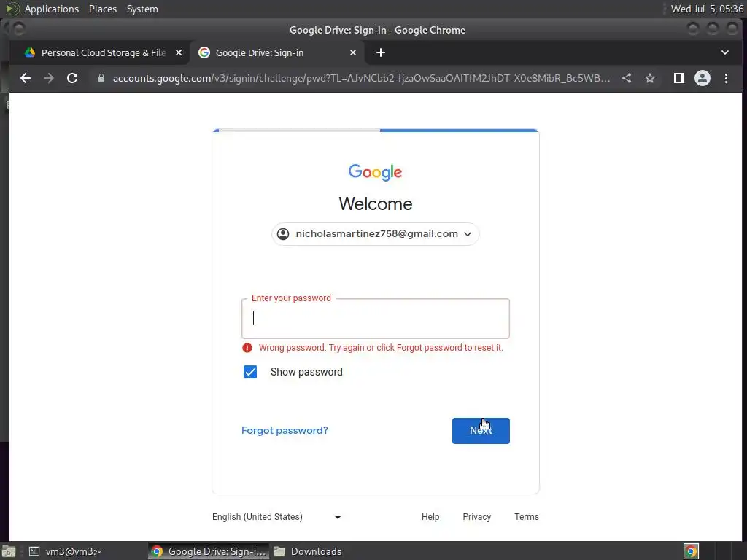Click the red wrong password error icon
Image resolution: width=747 pixels, height=560 pixels.
[x=247, y=348]
